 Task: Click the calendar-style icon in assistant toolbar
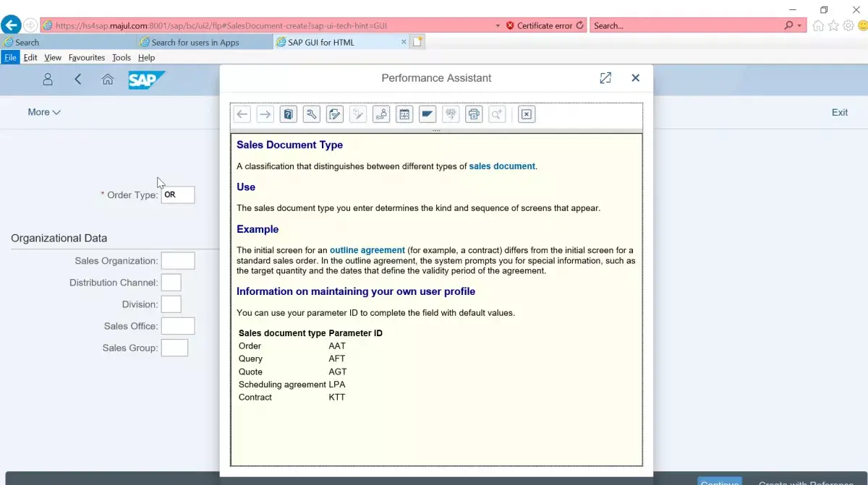coord(404,114)
